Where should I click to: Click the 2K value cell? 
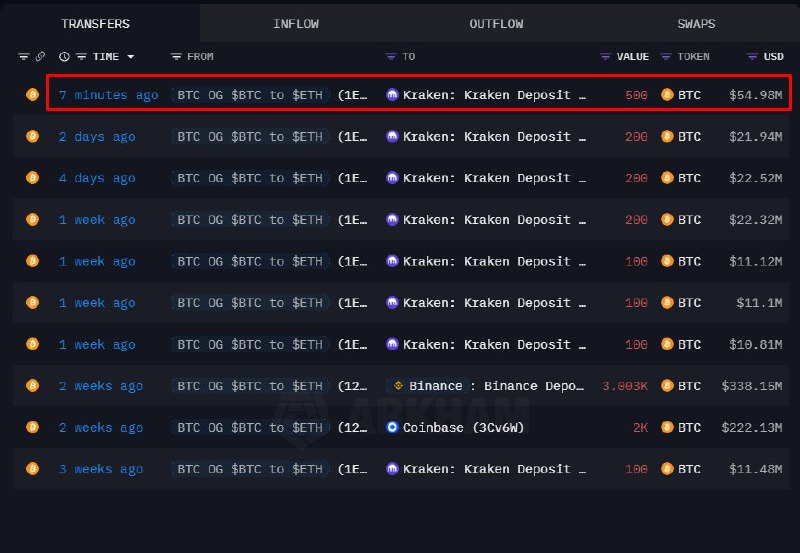tap(640, 428)
